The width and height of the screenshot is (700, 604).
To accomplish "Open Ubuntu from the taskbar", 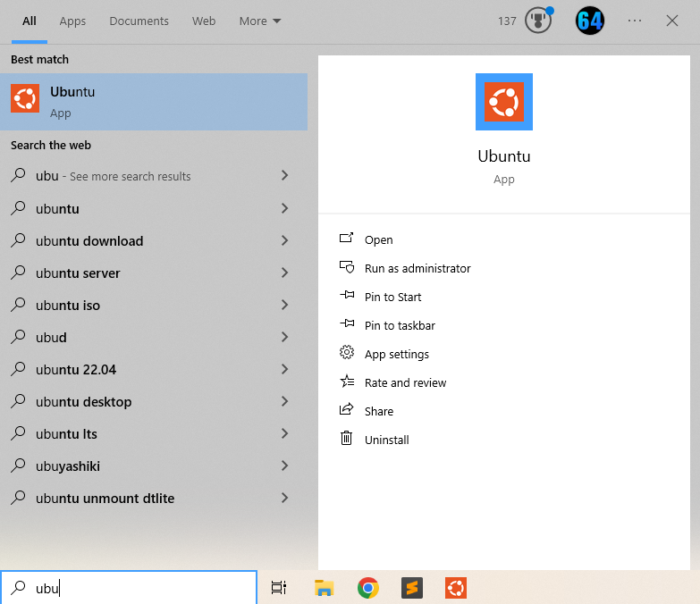I will point(456,588).
